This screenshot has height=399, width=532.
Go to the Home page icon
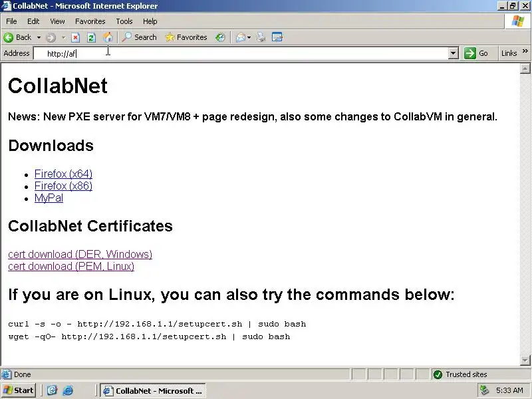pyautogui.click(x=108, y=37)
